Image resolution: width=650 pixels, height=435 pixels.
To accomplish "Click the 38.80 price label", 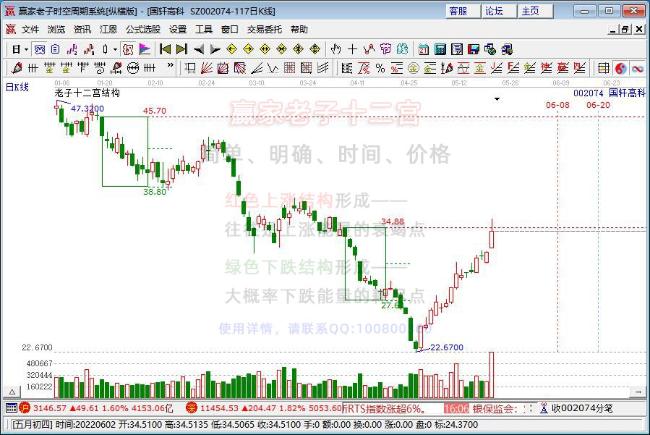I will [x=155, y=192].
